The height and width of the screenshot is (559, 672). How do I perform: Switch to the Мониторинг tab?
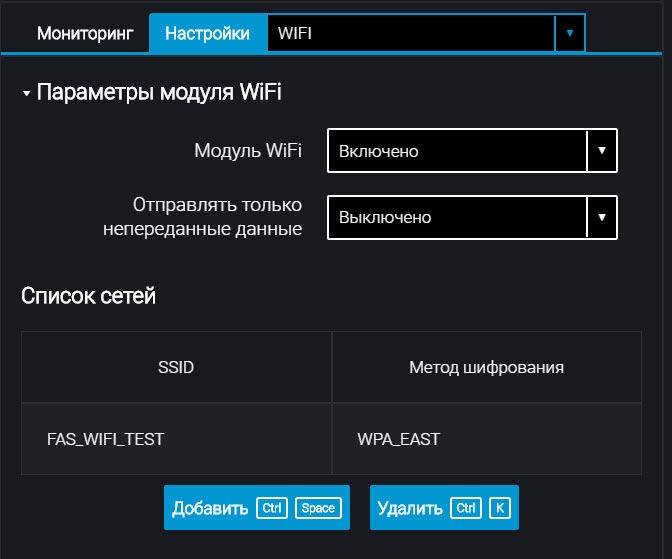pos(85,33)
